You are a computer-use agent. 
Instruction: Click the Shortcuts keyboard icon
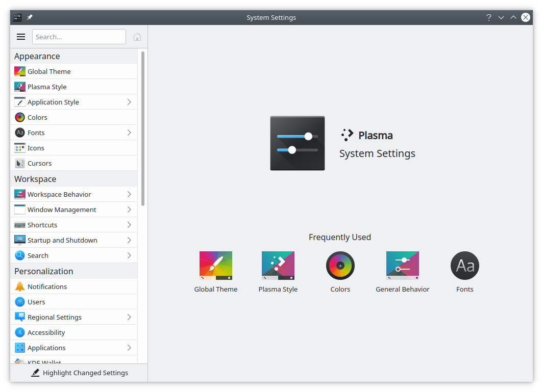coord(20,225)
